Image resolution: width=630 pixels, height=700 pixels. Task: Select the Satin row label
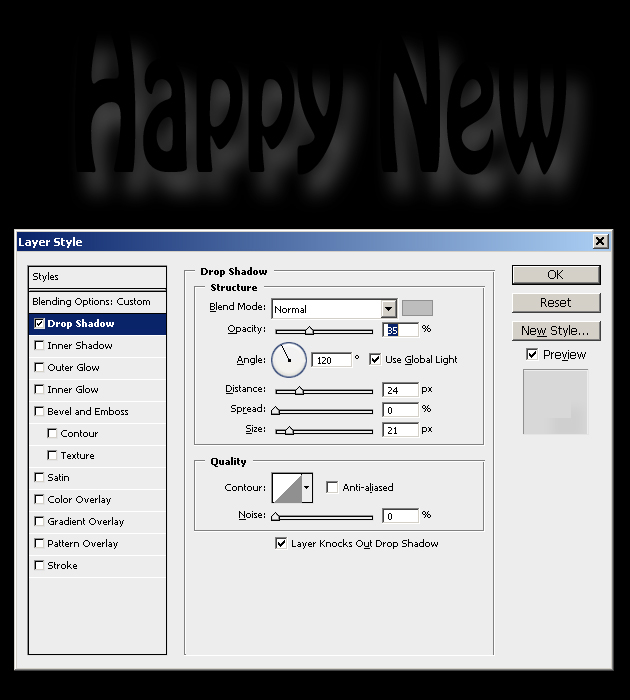point(58,478)
